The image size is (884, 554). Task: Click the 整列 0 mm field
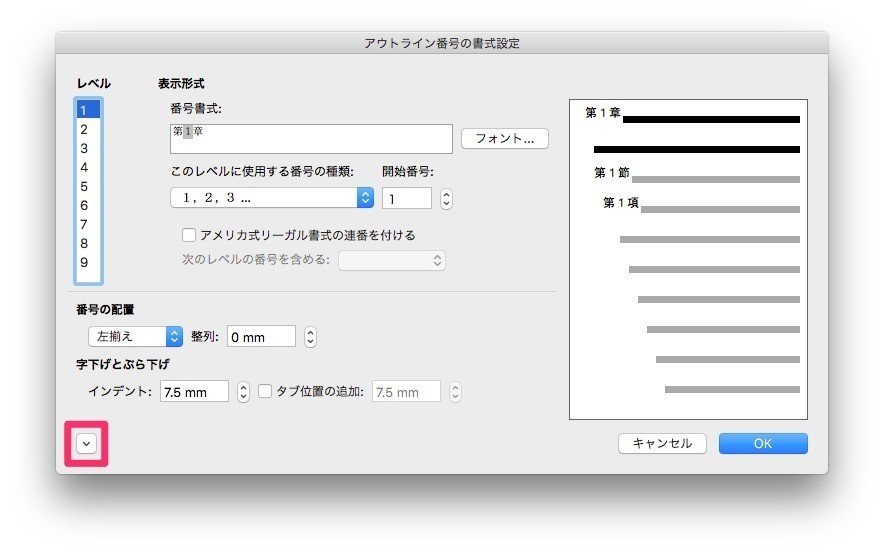coord(261,336)
